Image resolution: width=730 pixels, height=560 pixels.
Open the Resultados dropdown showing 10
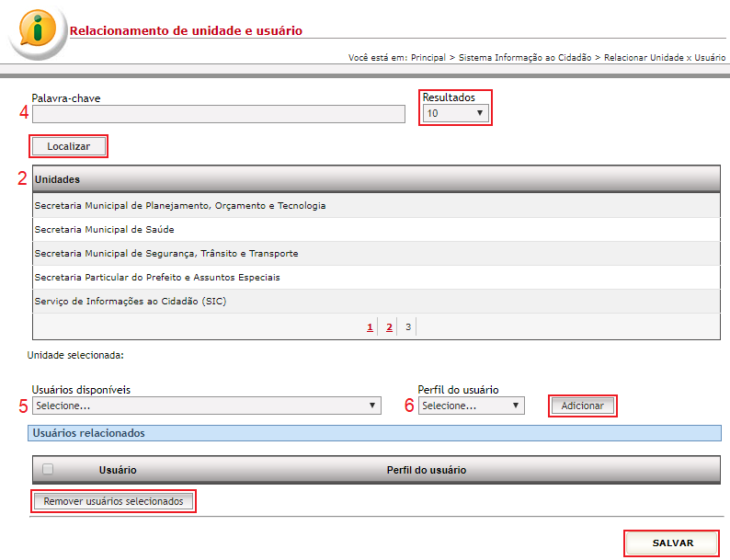click(x=455, y=113)
